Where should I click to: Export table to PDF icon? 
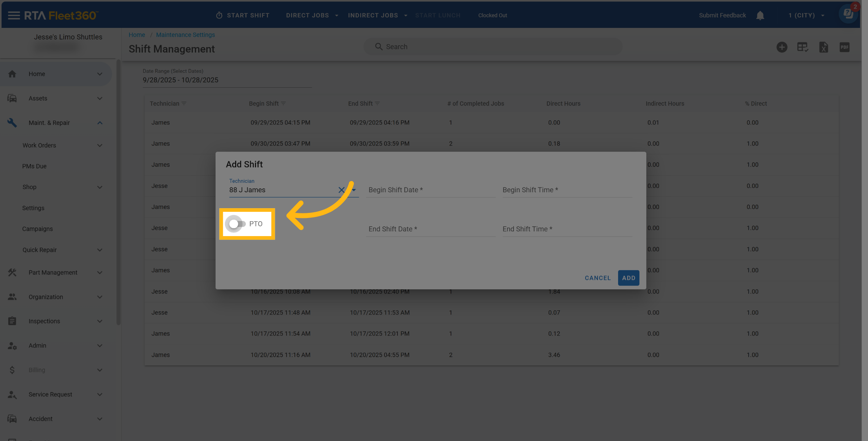point(844,47)
